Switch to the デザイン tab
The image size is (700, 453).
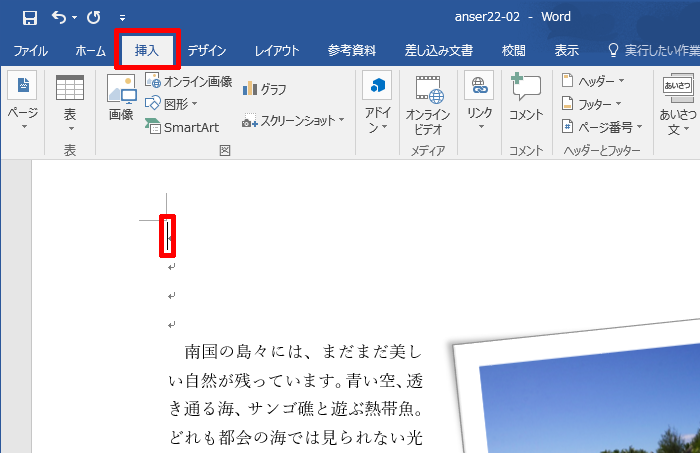[207, 50]
